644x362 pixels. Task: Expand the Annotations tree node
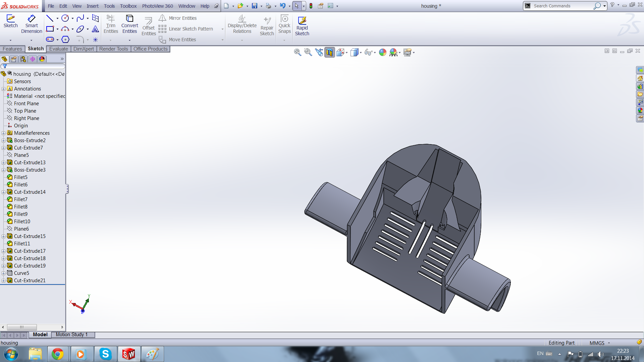pyautogui.click(x=3, y=89)
